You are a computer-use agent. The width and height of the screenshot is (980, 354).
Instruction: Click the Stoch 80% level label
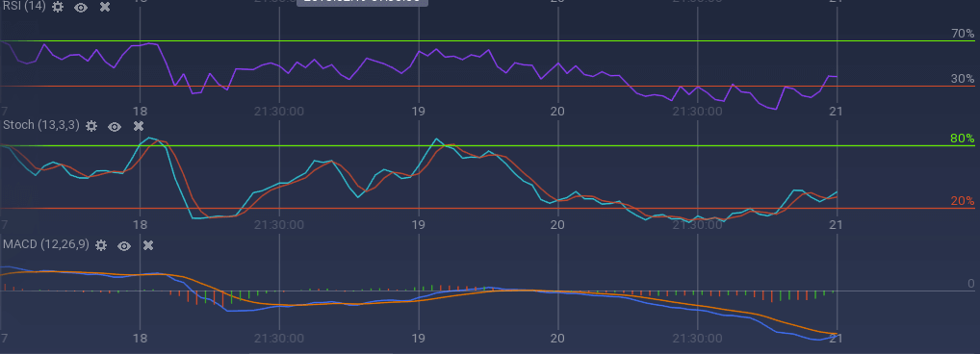(x=963, y=139)
